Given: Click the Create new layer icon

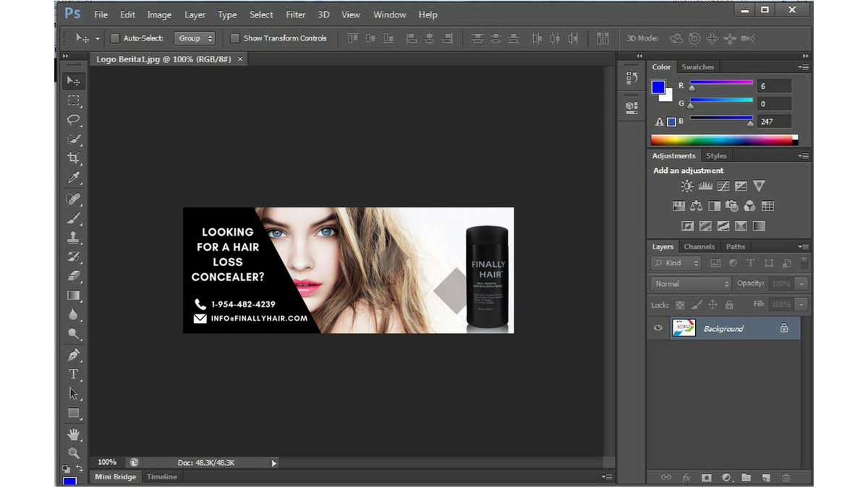Looking at the screenshot, I should (x=766, y=478).
